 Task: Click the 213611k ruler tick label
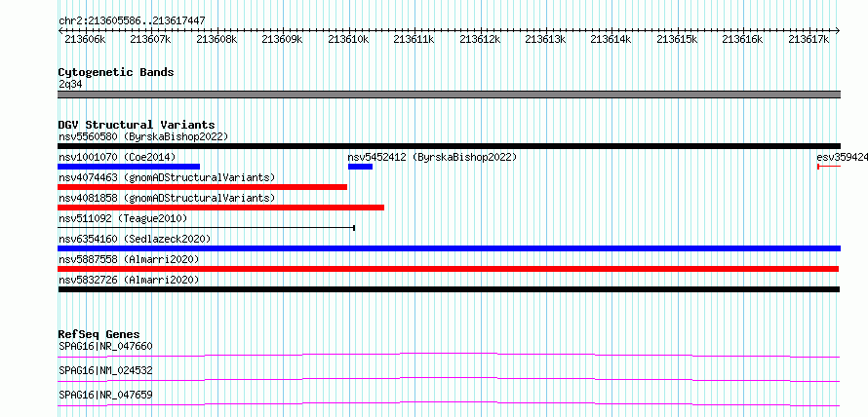414,39
